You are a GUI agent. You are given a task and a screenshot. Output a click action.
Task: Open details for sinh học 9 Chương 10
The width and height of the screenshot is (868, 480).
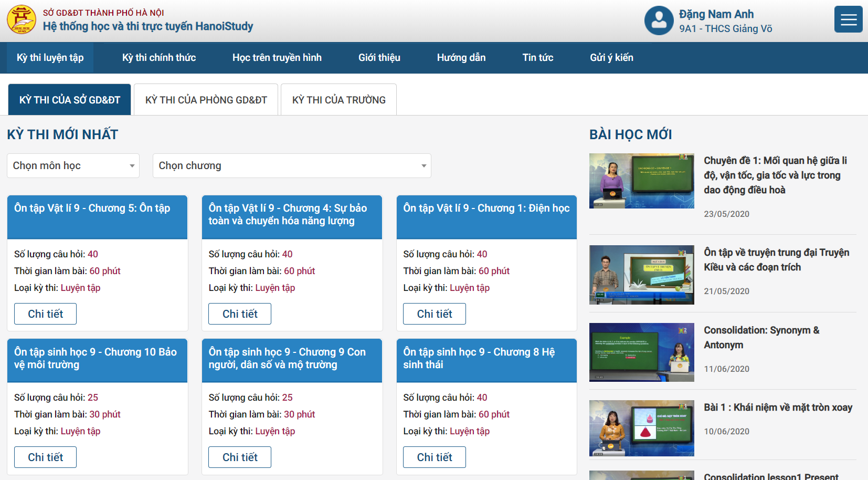pyautogui.click(x=45, y=457)
